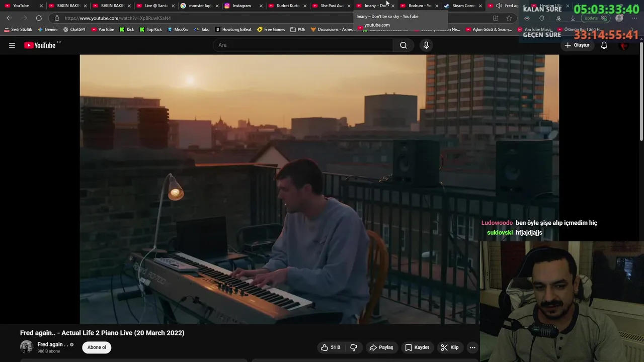Viewport: 644px width, 362px height.
Task: Open YouTube bookmark in bookmarks bar
Action: [103, 29]
